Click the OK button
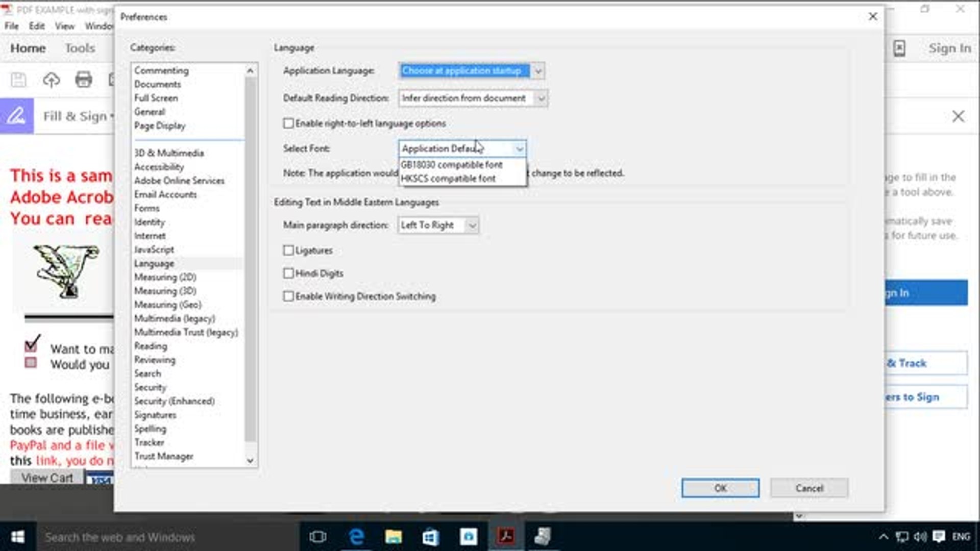The image size is (980, 551). [720, 488]
